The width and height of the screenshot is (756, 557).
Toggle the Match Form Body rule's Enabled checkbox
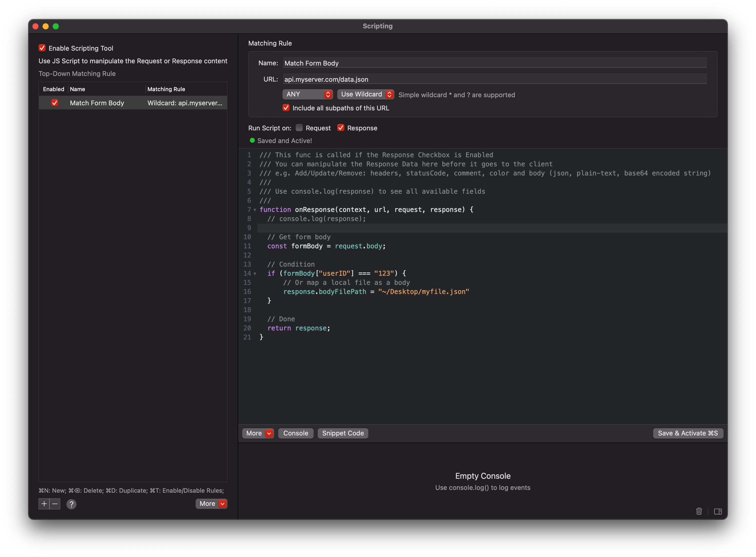pos(55,103)
